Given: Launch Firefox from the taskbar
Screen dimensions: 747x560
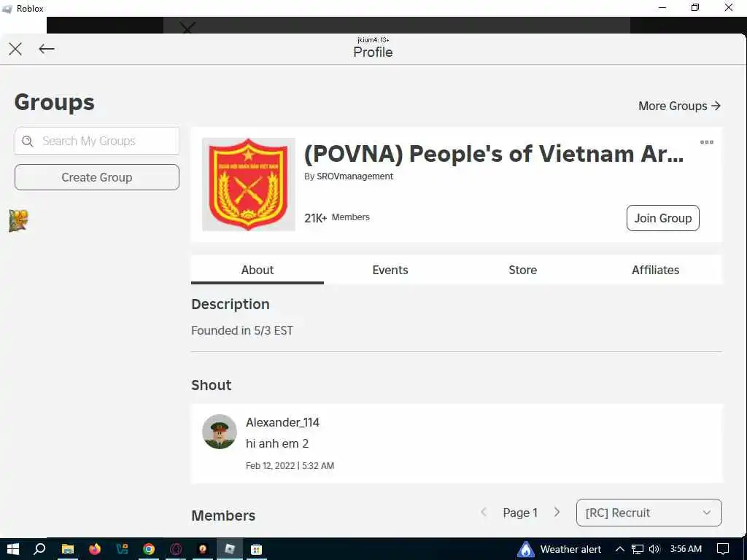Looking at the screenshot, I should (95, 549).
